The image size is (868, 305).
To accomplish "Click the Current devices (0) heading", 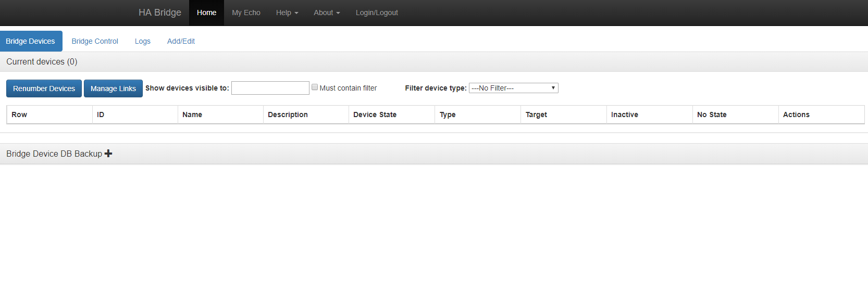I will click(x=42, y=61).
